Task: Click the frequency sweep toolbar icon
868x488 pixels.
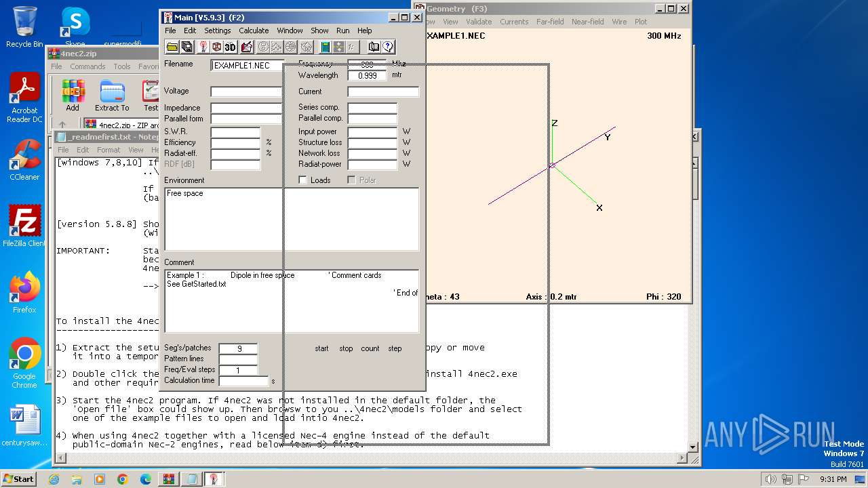Action: pyautogui.click(x=351, y=47)
